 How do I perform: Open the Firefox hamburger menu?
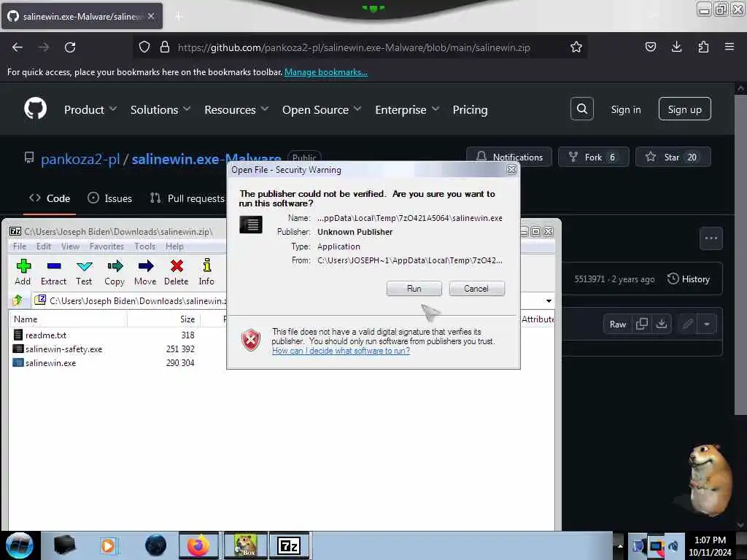click(729, 47)
